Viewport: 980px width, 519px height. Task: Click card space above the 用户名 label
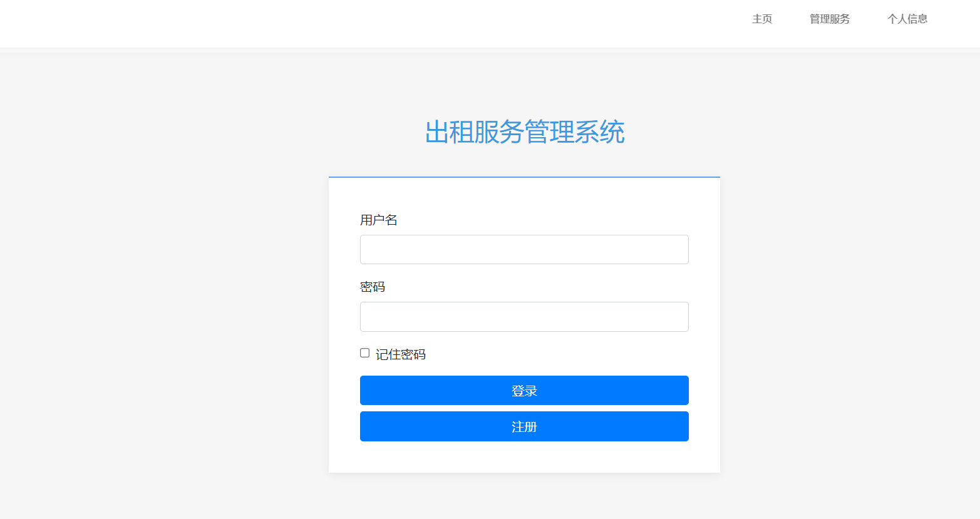click(524, 195)
